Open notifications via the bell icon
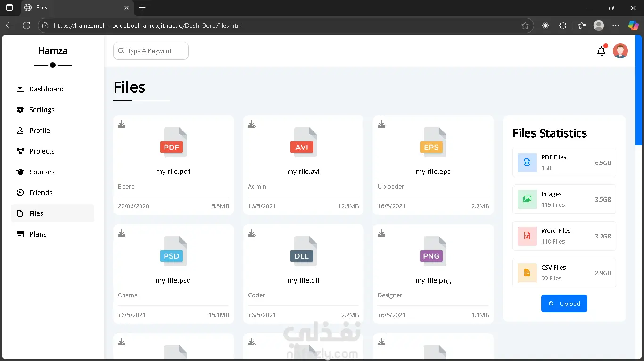The image size is (644, 361). point(602,51)
